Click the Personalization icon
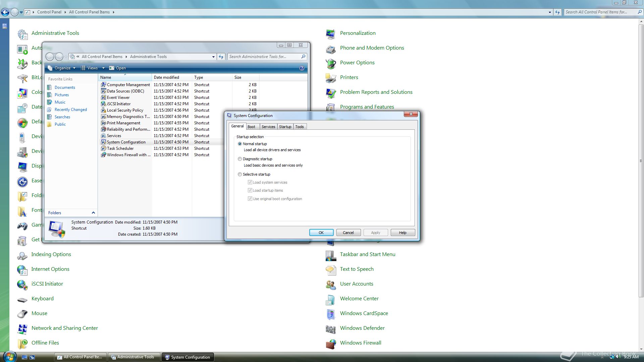The height and width of the screenshot is (362, 644). pos(331,34)
